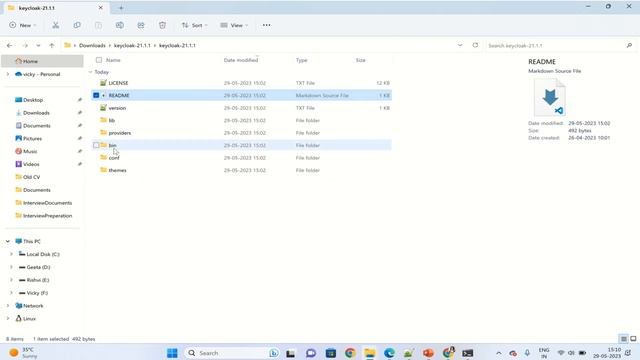Open the recent locations dropdown arrow

pos(38,45)
